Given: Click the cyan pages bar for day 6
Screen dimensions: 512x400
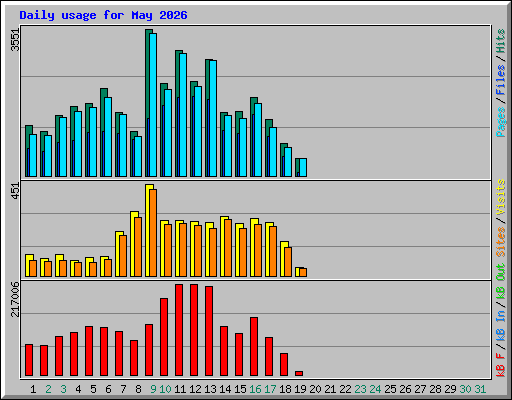Looking at the screenshot, I should pos(108,137).
